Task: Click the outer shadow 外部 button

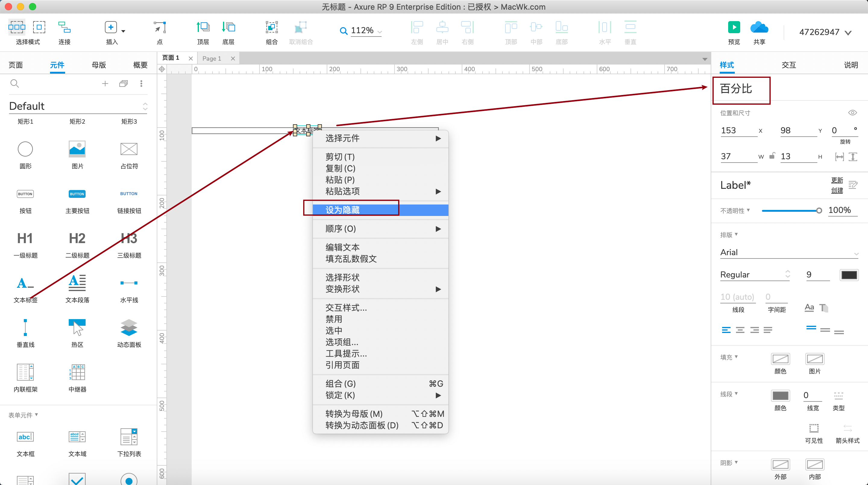Action: click(780, 464)
